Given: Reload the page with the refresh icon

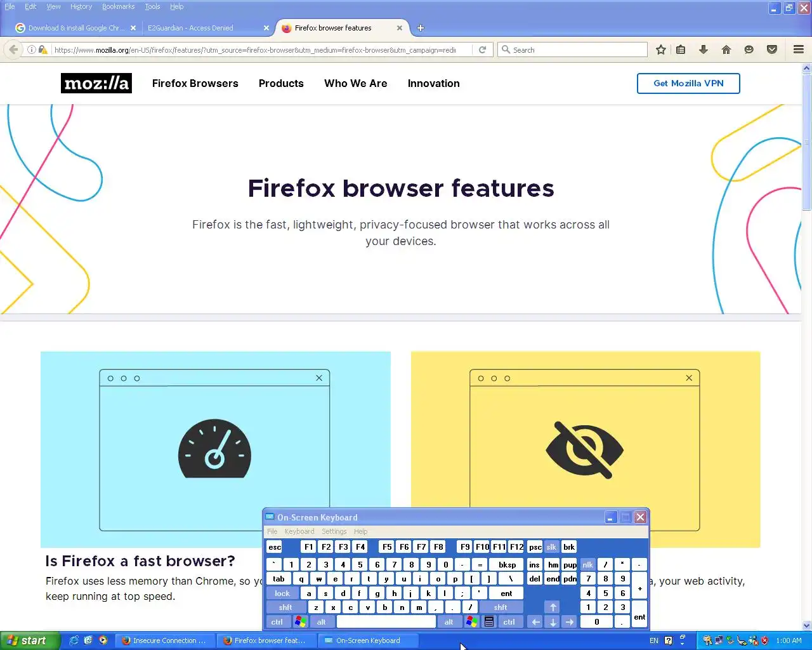Looking at the screenshot, I should 482,50.
